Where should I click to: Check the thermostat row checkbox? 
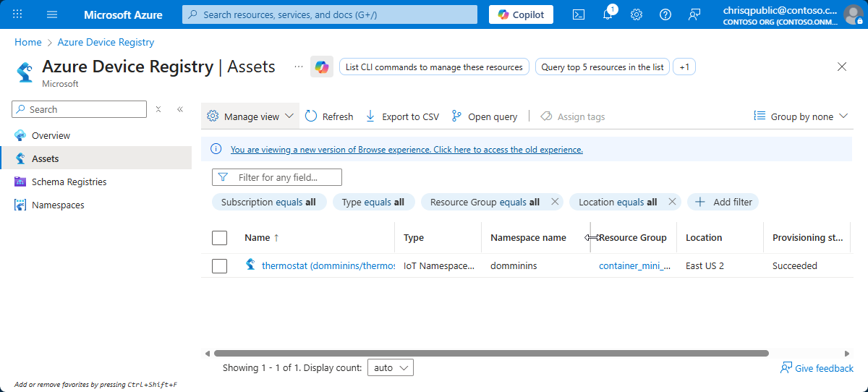(x=220, y=266)
